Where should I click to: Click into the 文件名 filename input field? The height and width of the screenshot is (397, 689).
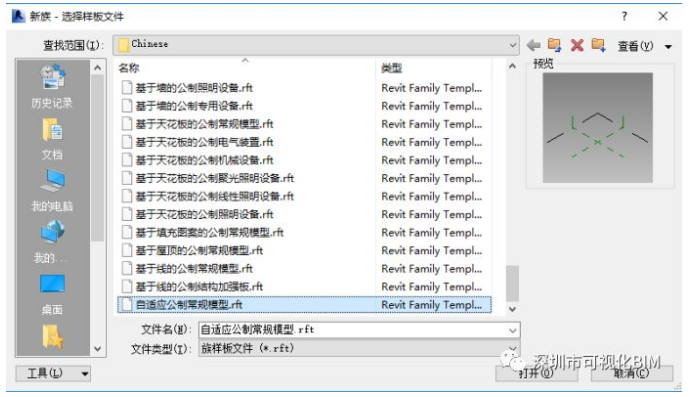pos(353,330)
